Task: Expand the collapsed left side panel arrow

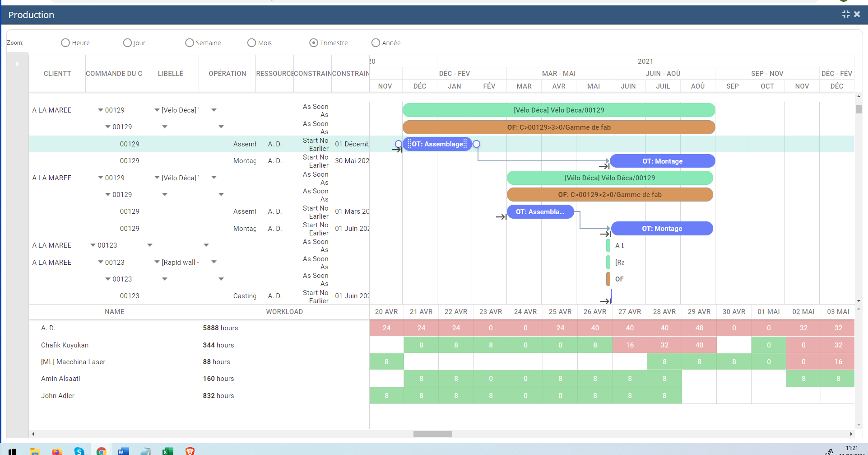Action: 17,64
